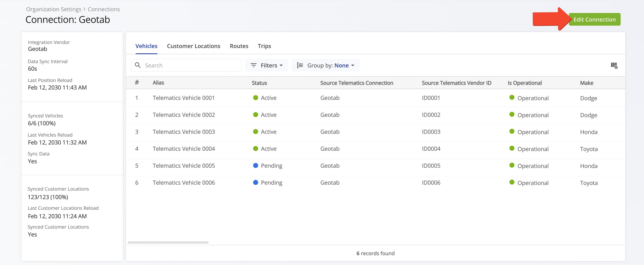
Task: Click Make cell Honda in ID0005 row
Action: point(589,166)
